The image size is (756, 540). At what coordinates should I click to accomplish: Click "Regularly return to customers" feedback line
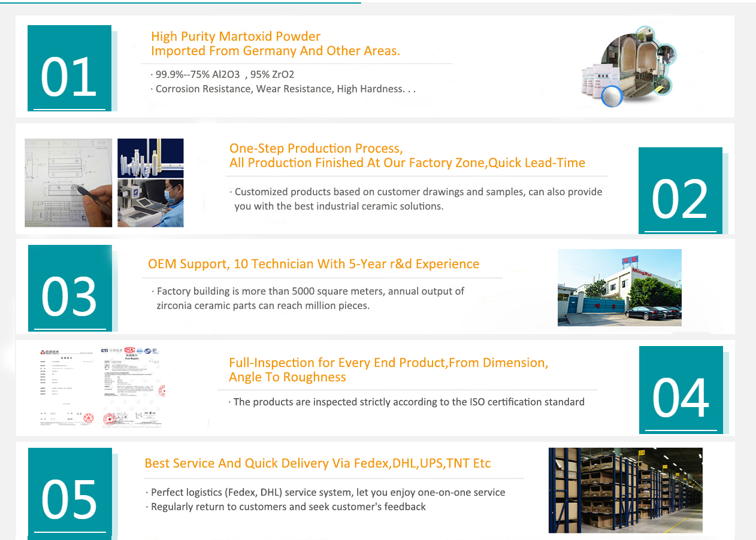tap(286, 506)
